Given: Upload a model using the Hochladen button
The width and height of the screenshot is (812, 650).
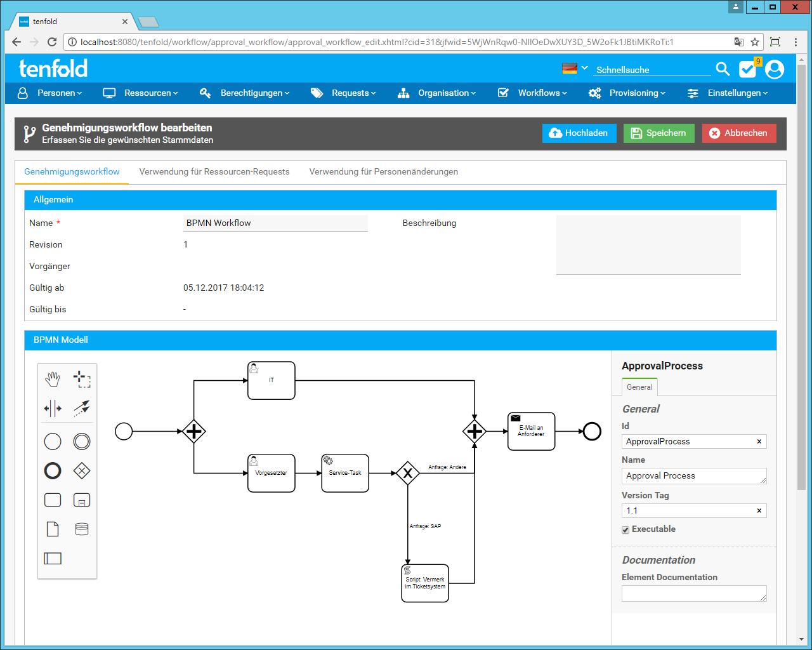Looking at the screenshot, I should 579,133.
